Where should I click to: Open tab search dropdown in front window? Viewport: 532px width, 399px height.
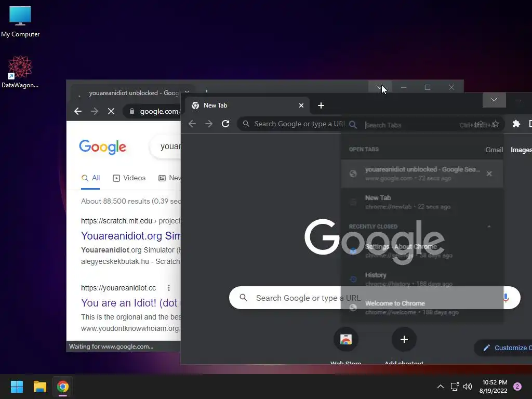point(494,100)
